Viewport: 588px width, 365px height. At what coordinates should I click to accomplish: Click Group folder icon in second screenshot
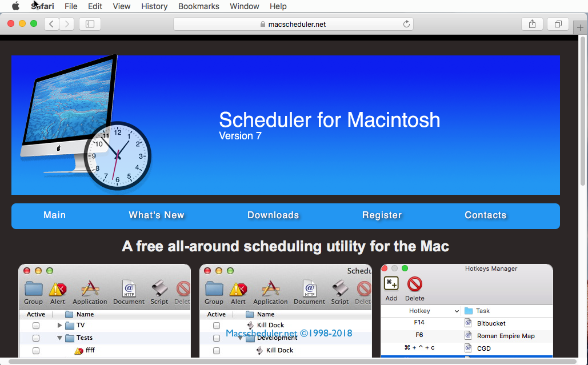(x=214, y=293)
